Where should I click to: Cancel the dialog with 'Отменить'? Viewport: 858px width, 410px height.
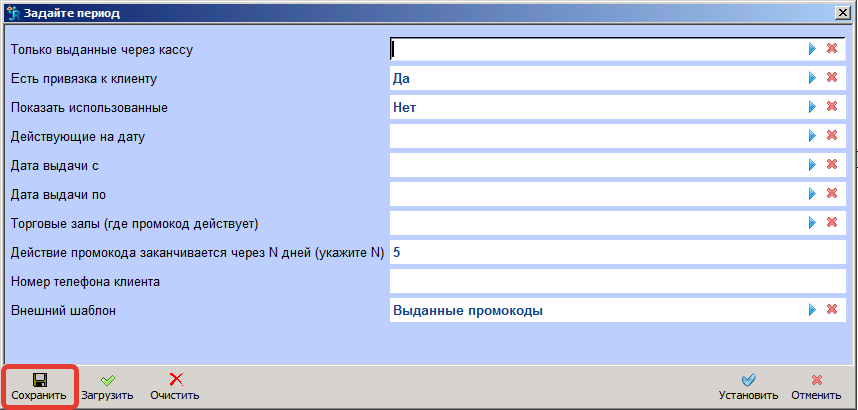[816, 386]
